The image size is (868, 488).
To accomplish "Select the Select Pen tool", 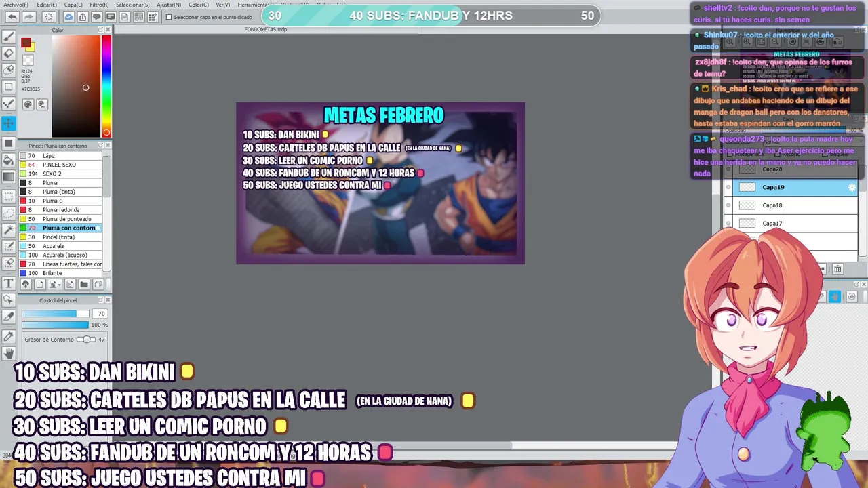I will (9, 247).
